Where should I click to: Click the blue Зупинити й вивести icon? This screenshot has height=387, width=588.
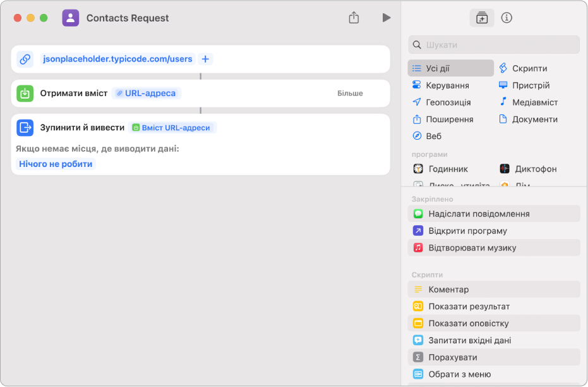pos(25,127)
